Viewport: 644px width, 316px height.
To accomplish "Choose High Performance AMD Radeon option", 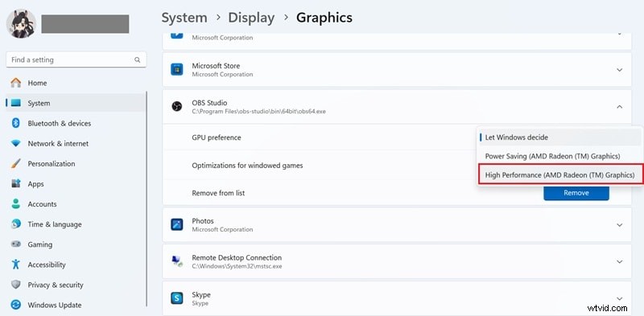I will coord(559,175).
